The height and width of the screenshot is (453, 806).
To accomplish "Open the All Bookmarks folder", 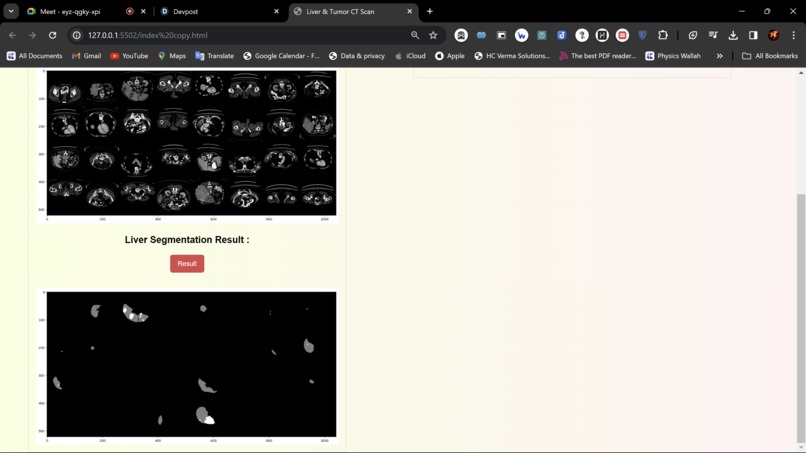I will tap(770, 56).
